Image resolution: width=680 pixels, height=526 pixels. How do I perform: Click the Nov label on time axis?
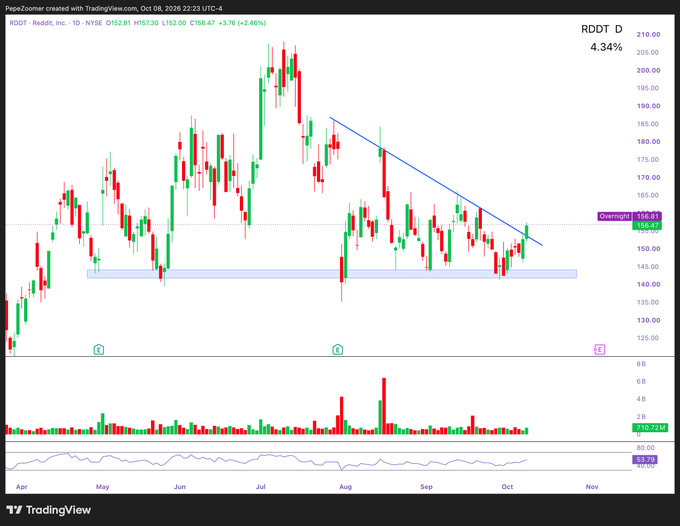(592, 487)
